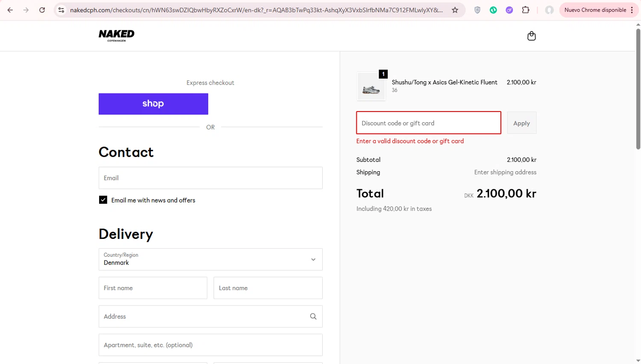Open the green circular extension icon
The height and width of the screenshot is (364, 641).
pos(493,10)
